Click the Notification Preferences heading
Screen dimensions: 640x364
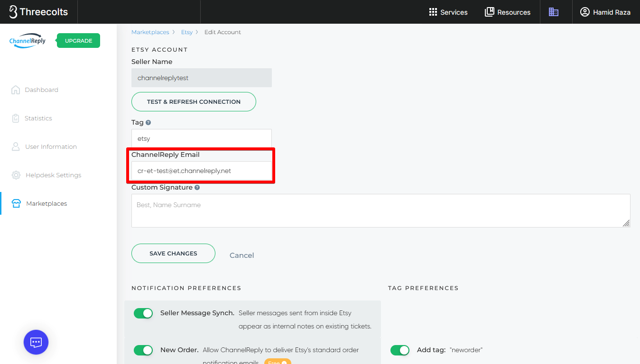[186, 288]
